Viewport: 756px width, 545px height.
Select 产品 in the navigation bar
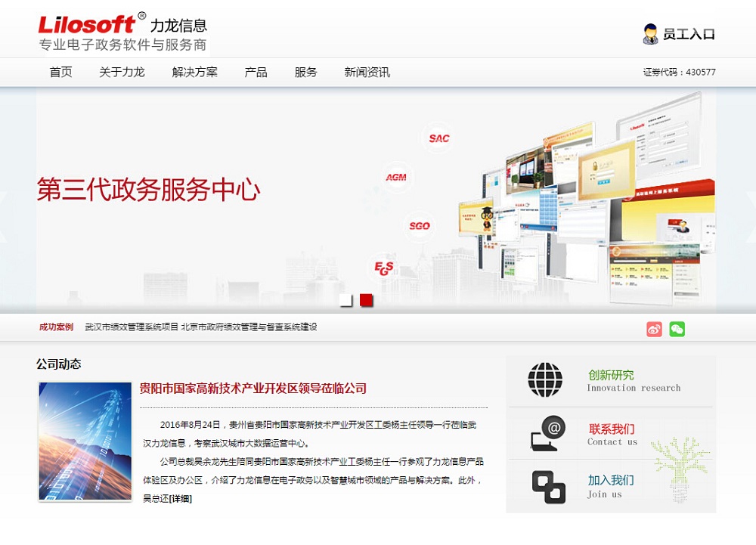coord(256,73)
